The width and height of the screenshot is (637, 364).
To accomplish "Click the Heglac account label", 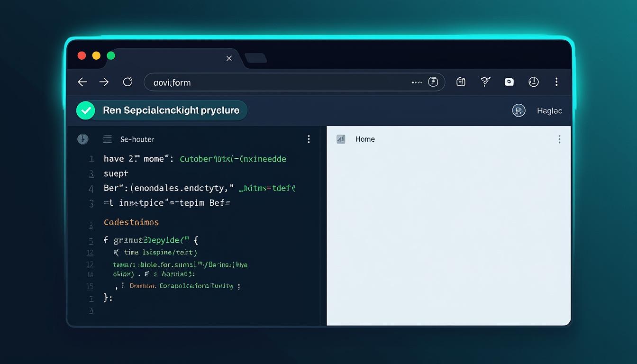I will (x=549, y=110).
